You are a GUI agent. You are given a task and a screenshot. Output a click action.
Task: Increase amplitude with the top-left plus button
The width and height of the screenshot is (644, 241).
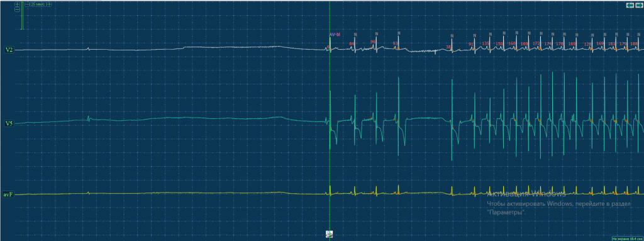click(17, 4)
